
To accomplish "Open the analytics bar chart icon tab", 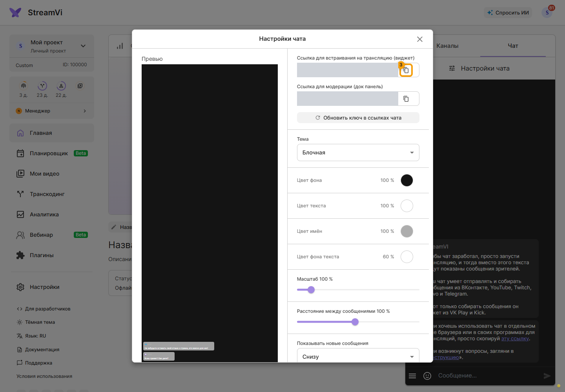I will point(120,46).
